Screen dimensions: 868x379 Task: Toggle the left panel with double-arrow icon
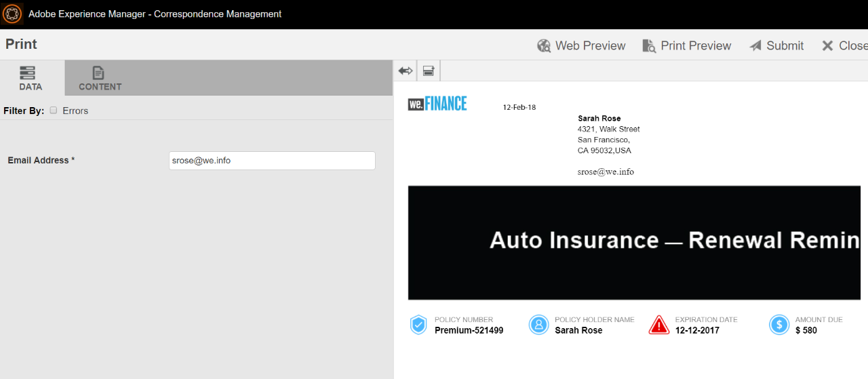pos(406,71)
